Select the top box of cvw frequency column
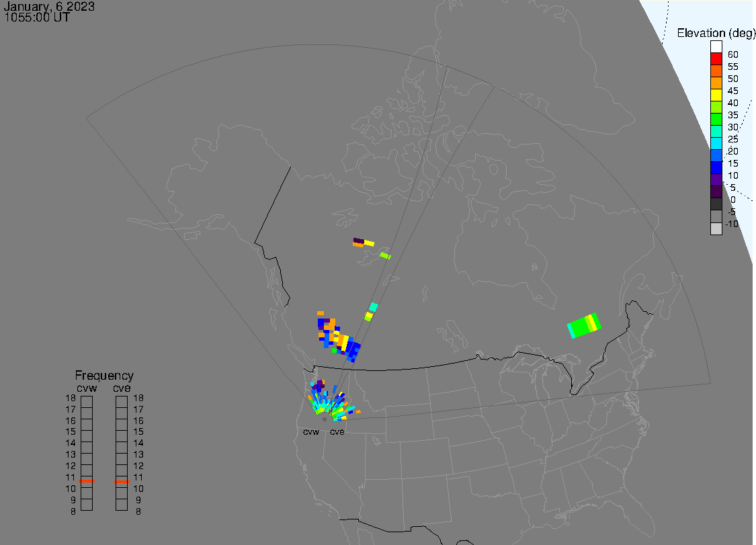This screenshot has width=756, height=545. pos(87,401)
